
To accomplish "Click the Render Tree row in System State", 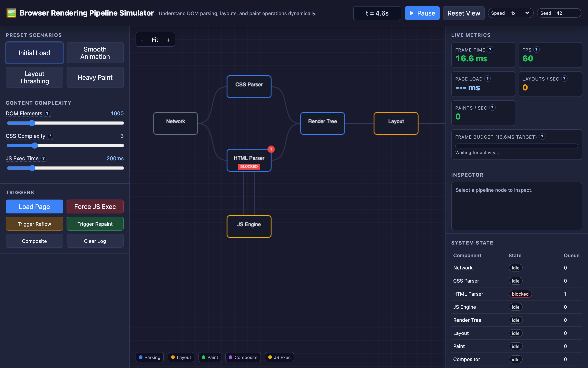I will 517,320.
